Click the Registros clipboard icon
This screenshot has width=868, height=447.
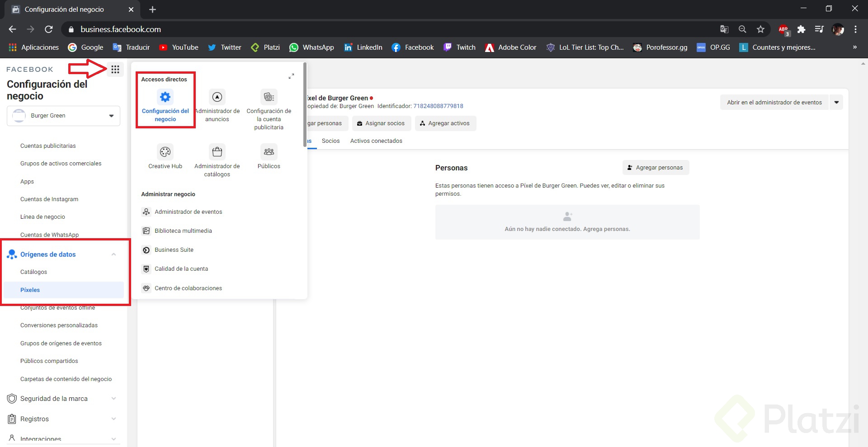click(x=12, y=419)
